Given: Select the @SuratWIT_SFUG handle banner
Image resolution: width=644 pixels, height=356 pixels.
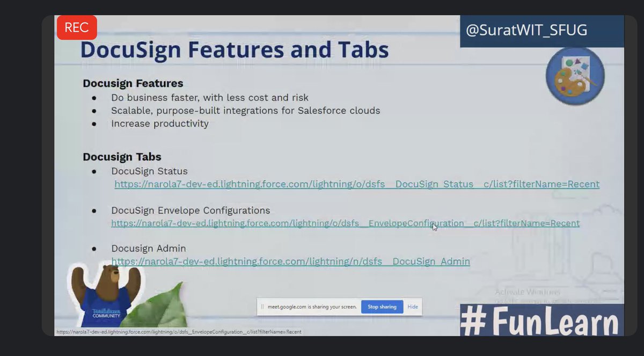Looking at the screenshot, I should point(542,30).
